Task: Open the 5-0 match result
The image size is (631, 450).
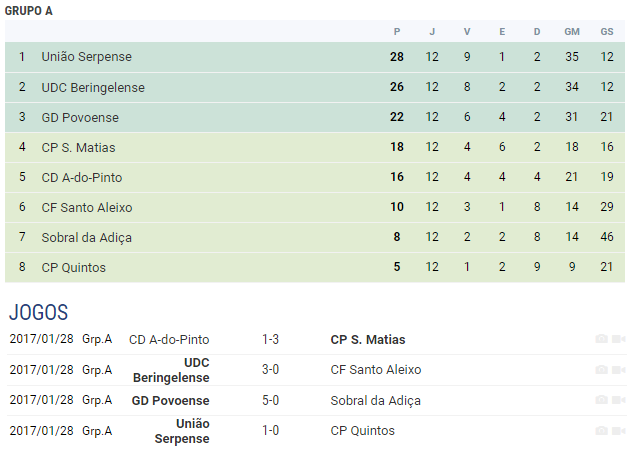Action: coord(270,400)
